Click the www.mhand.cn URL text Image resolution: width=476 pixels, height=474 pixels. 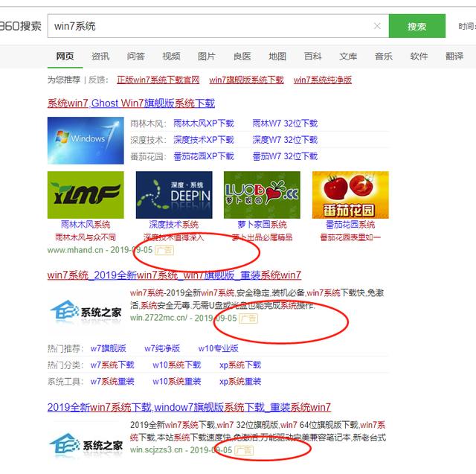coord(75,250)
